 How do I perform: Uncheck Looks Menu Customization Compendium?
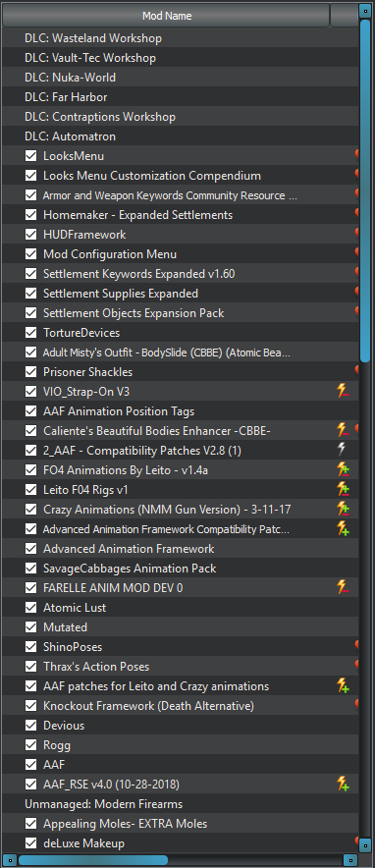click(x=31, y=176)
